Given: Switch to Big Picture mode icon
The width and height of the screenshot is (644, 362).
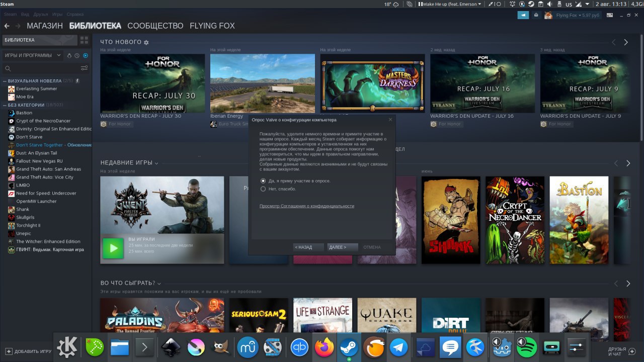Looking at the screenshot, I should [x=610, y=15].
